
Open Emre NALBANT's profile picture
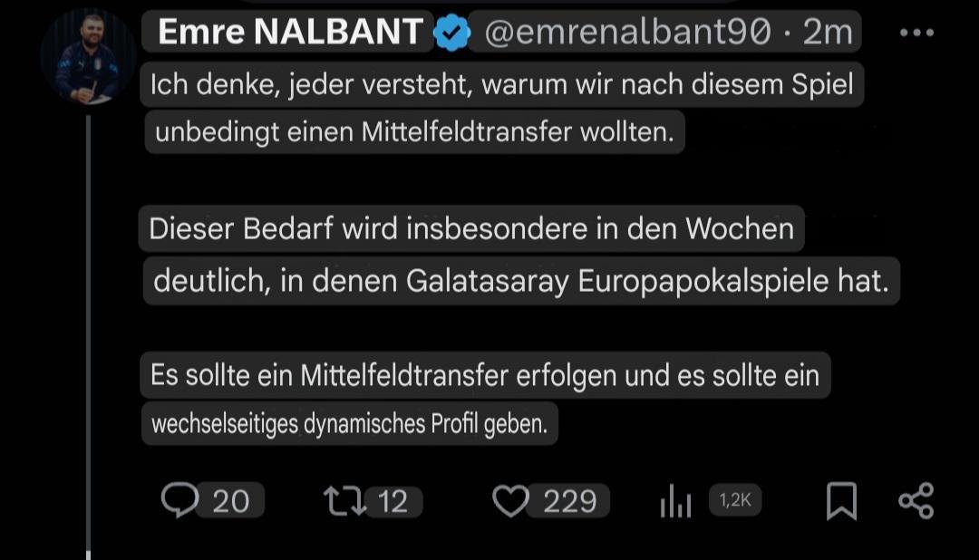pyautogui.click(x=87, y=58)
